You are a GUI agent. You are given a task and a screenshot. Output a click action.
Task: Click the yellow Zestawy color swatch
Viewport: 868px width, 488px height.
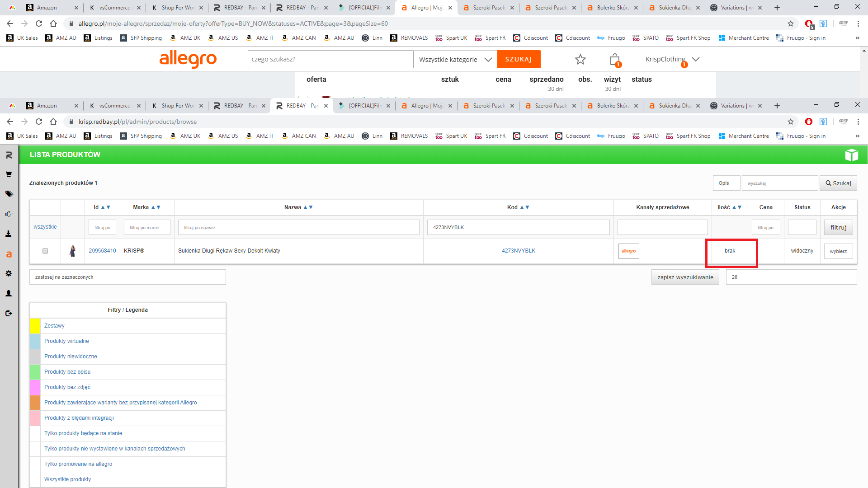coord(35,326)
